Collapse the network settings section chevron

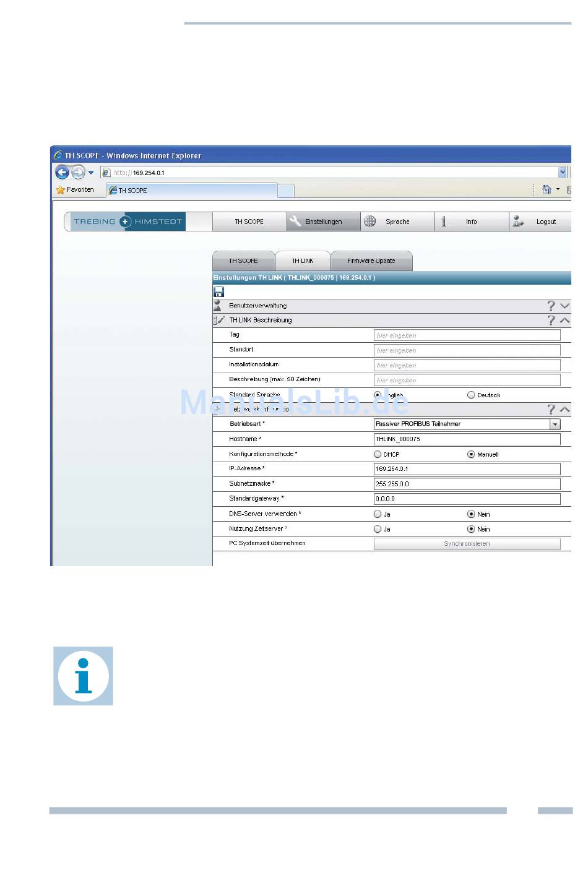click(564, 409)
